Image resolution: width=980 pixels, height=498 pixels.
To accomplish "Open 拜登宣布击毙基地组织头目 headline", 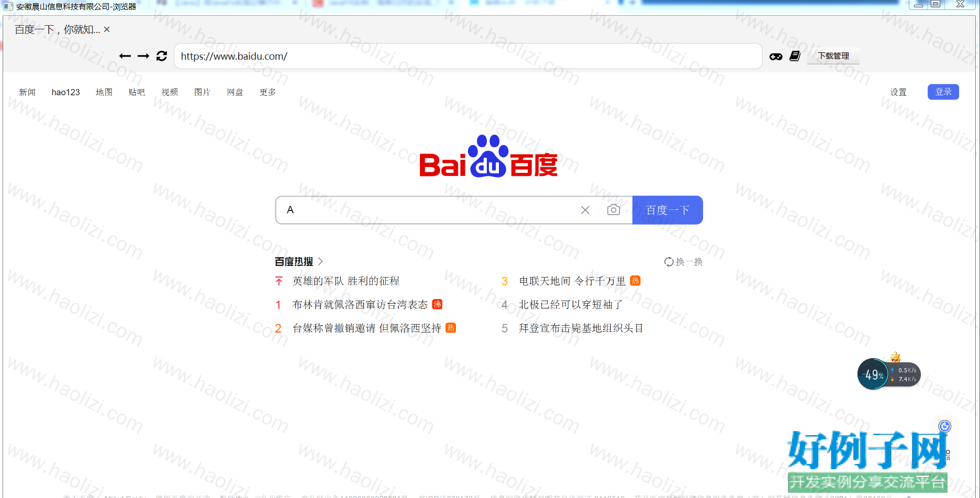I will tap(581, 328).
